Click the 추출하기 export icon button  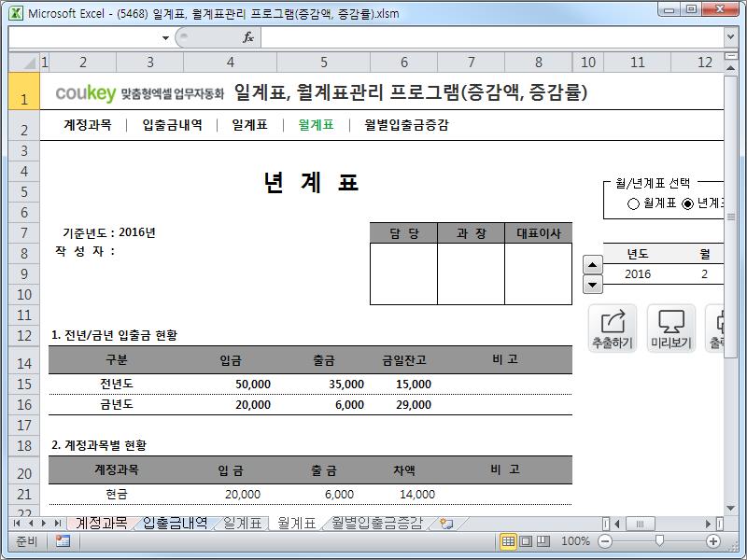tap(613, 329)
